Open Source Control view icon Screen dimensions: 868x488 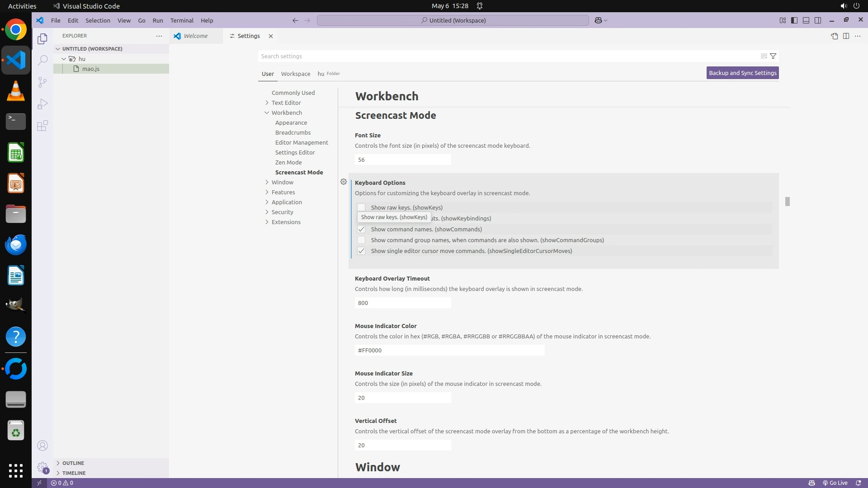click(42, 82)
